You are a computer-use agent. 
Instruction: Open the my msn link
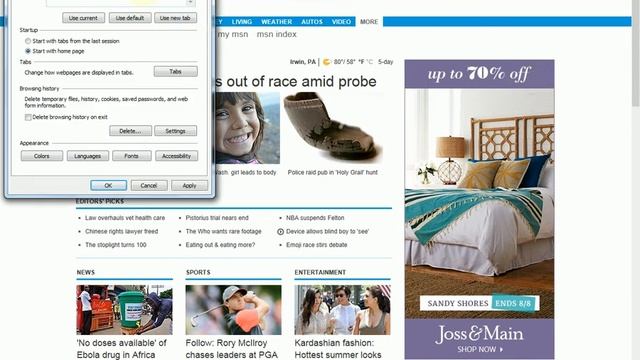pos(233,34)
